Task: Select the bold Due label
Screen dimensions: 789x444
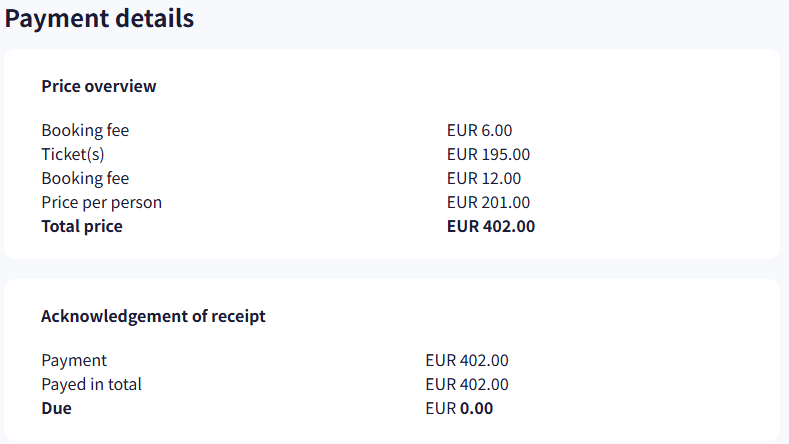Action: [x=57, y=408]
